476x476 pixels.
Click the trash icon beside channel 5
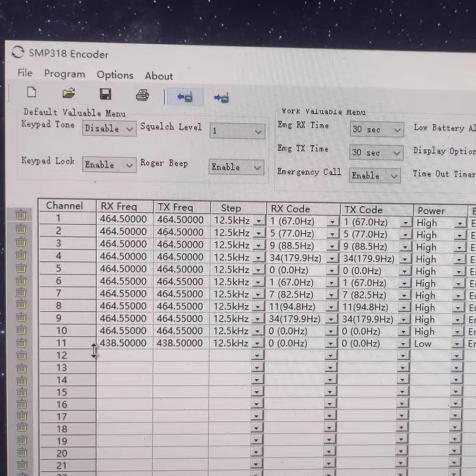click(x=21, y=268)
